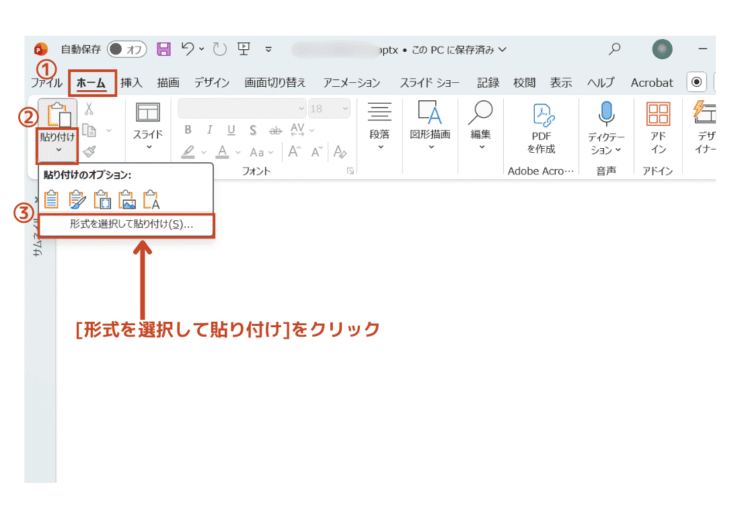Open the saved-location dropdown next to この PC に保存済み
This screenshot has width=740, height=505.
[503, 49]
